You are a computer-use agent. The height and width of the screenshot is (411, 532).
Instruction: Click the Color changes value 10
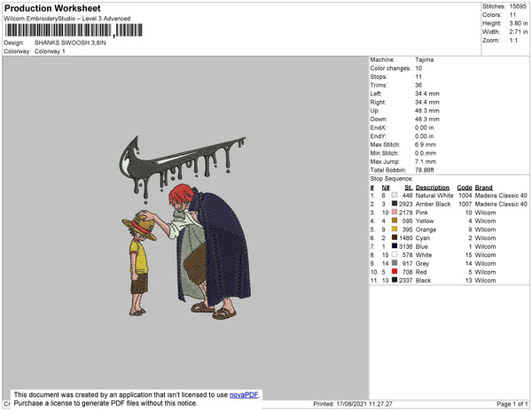(419, 68)
